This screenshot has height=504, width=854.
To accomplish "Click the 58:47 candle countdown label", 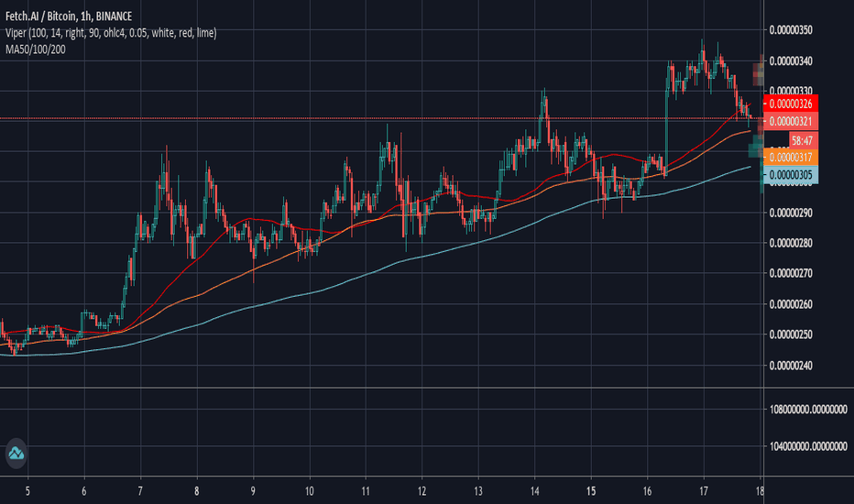I will coord(804,140).
